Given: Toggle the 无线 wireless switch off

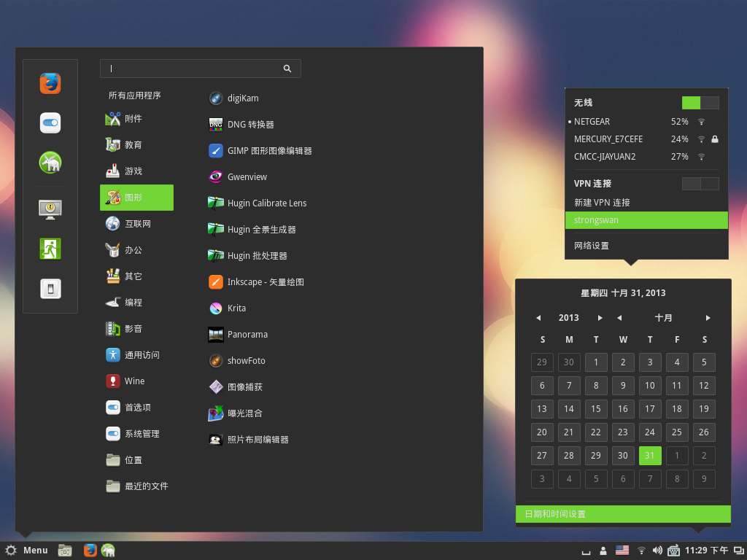Looking at the screenshot, I should [700, 102].
